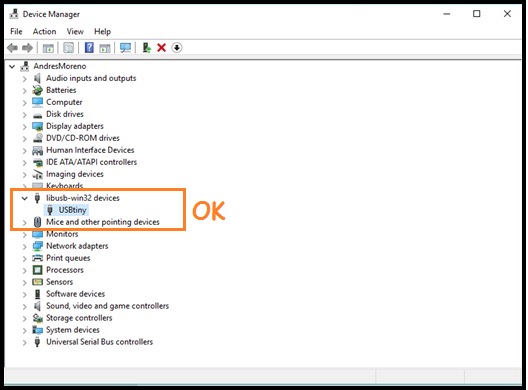Image resolution: width=528 pixels, height=390 pixels.
Task: Select the IDE ATA/ATAPI controllers label
Action: point(91,162)
